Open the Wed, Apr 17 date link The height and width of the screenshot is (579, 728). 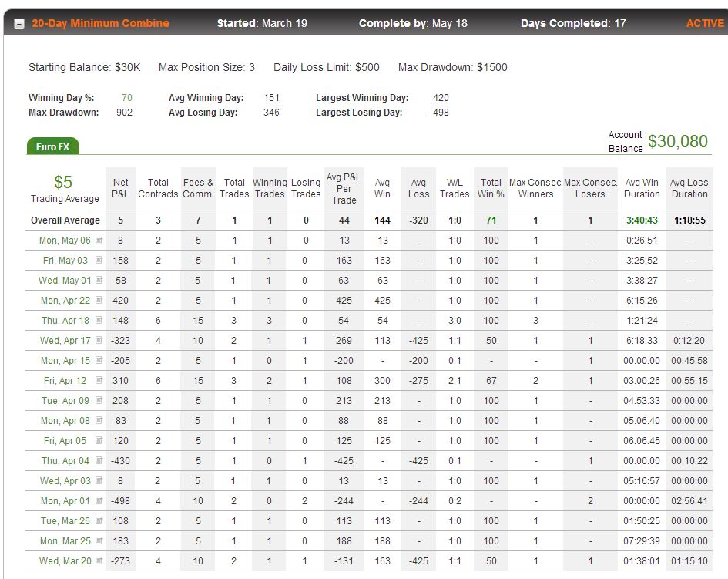(65, 341)
